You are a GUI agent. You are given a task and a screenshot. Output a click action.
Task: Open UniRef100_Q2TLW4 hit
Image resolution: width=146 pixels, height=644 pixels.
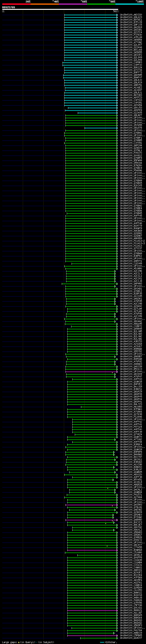(x=131, y=309)
